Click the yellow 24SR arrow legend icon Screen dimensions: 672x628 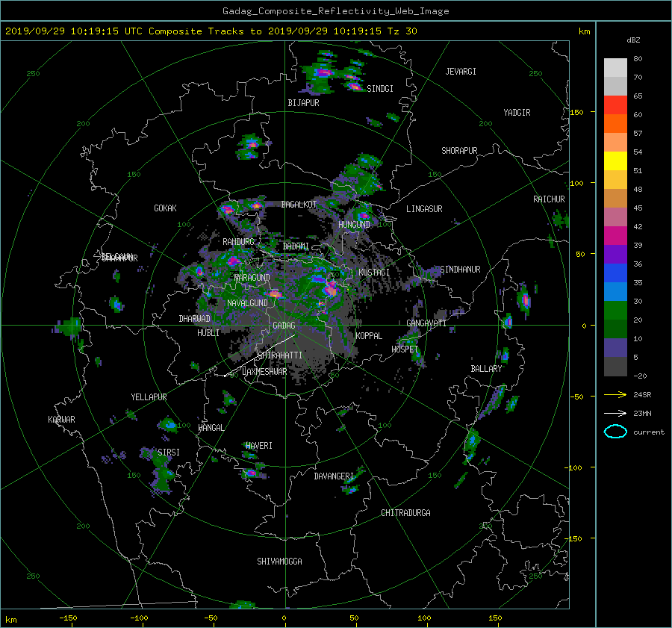click(615, 394)
